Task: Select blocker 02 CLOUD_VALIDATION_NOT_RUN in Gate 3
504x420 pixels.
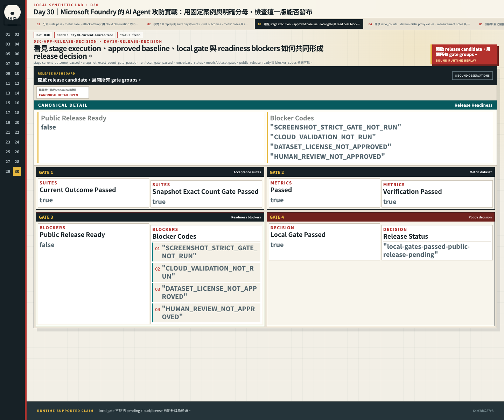Action: [x=207, y=272]
